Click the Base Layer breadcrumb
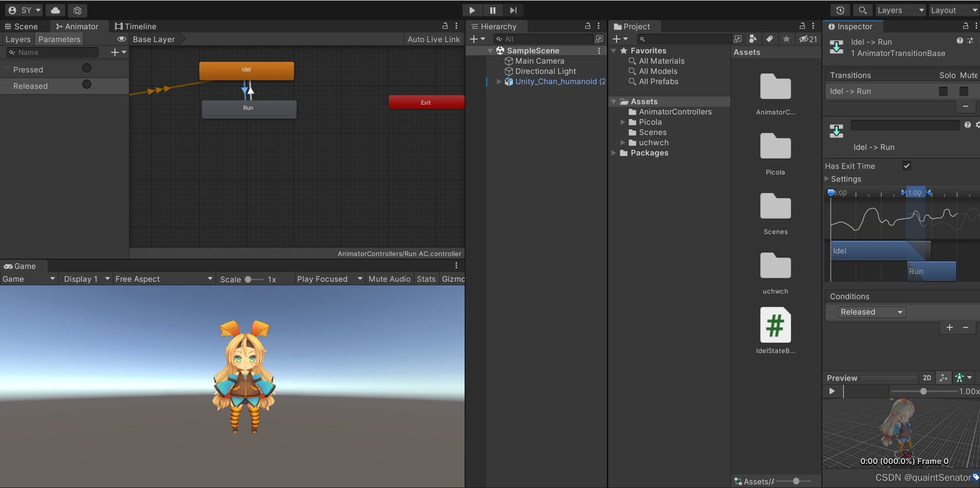The image size is (980, 488). (x=154, y=40)
